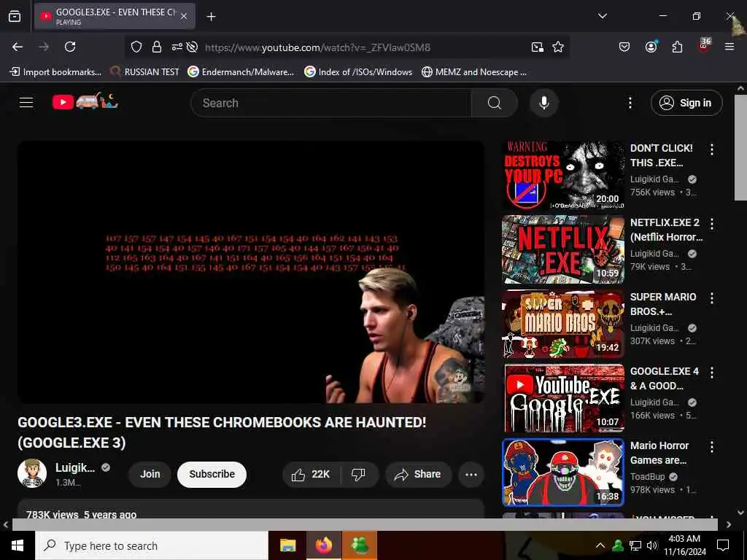The image size is (747, 560).
Task: Open Firefox account icon
Action: pos(651,47)
